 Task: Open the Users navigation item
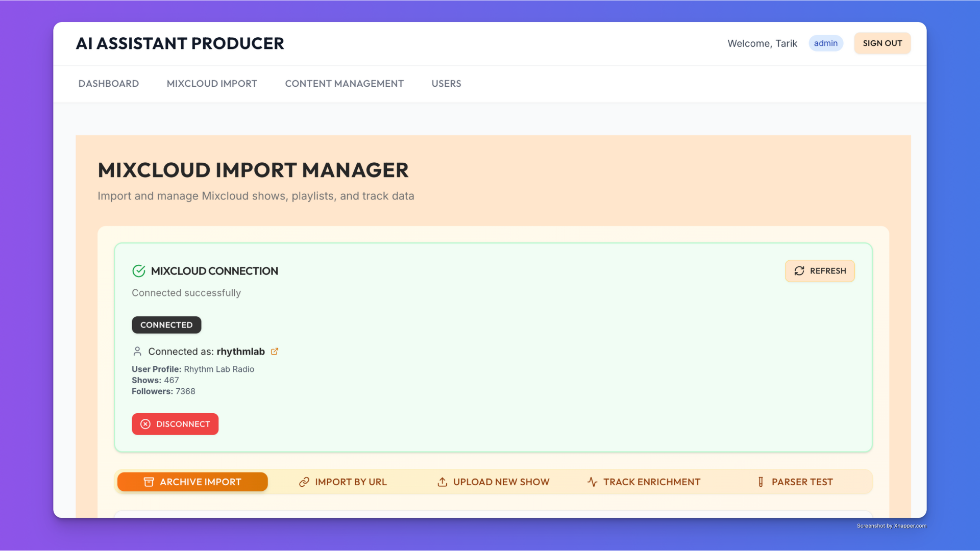[446, 84]
